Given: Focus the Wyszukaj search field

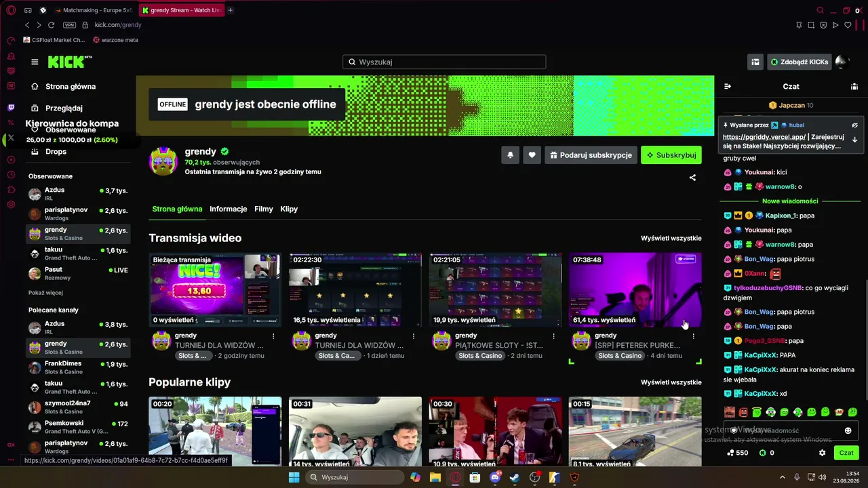Looking at the screenshot, I should (444, 62).
